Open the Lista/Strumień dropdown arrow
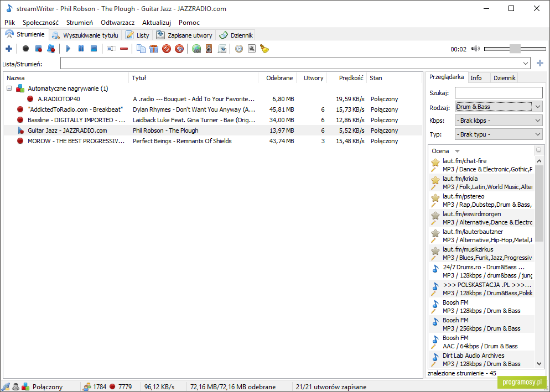This screenshot has height=392, width=550. click(526, 64)
